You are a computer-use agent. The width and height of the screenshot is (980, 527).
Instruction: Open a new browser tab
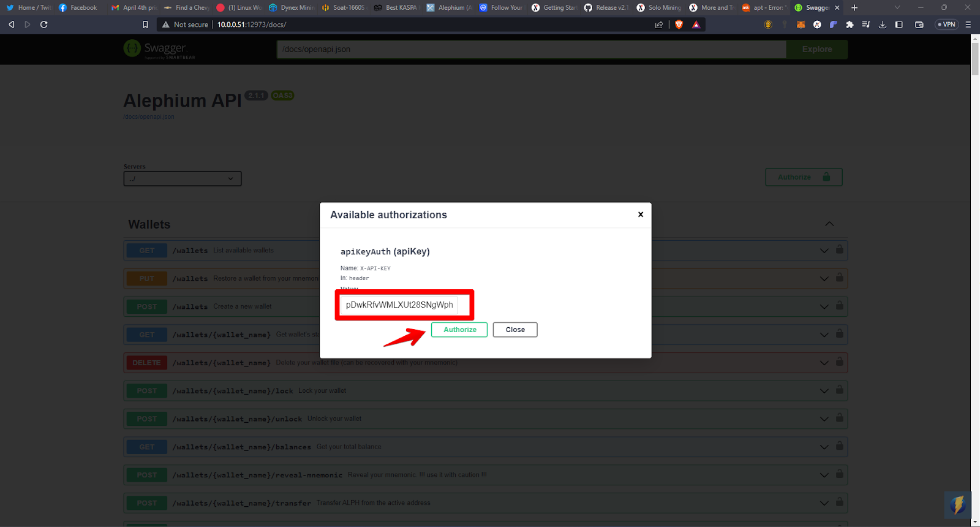[x=854, y=7]
